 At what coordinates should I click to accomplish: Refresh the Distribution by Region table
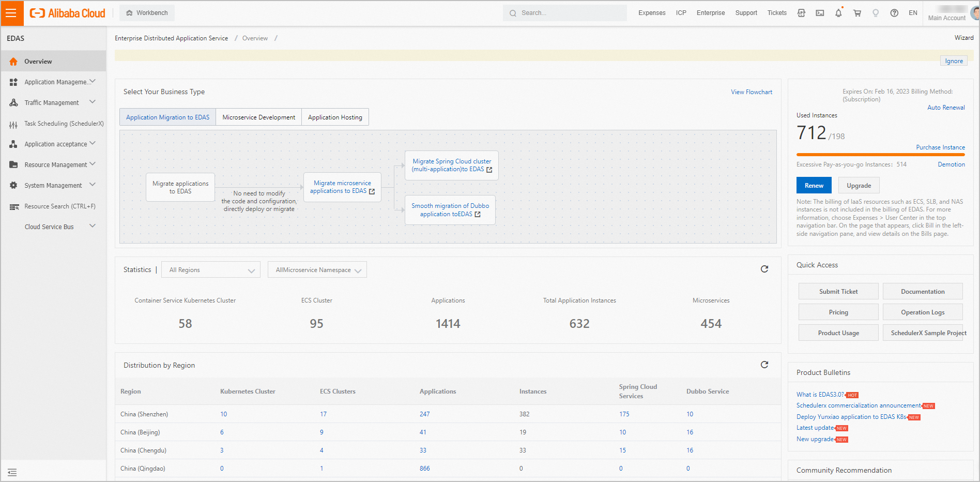tap(764, 365)
